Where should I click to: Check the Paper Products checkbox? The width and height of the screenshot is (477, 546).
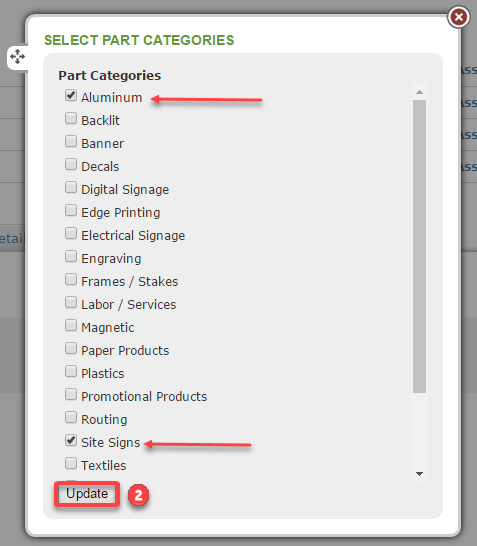click(x=71, y=348)
